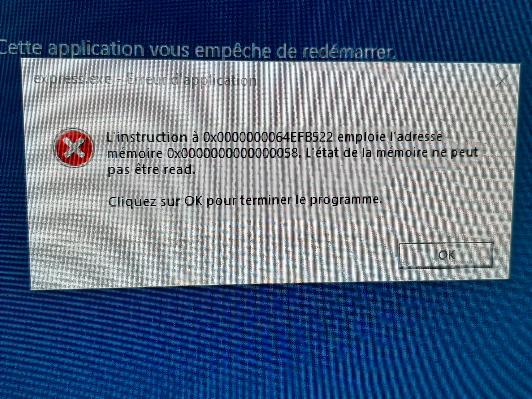Click the instruction address 0x0000000064EFB522
The image size is (532, 399).
pos(268,137)
